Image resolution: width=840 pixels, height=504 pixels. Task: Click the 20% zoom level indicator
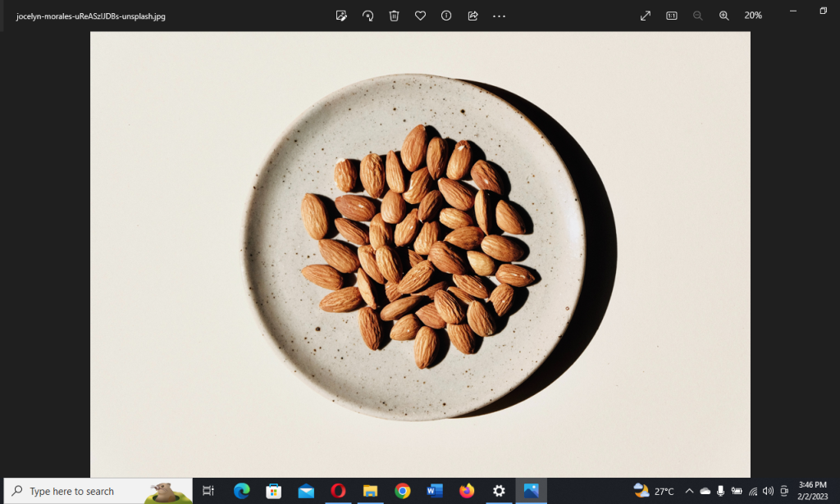point(753,15)
